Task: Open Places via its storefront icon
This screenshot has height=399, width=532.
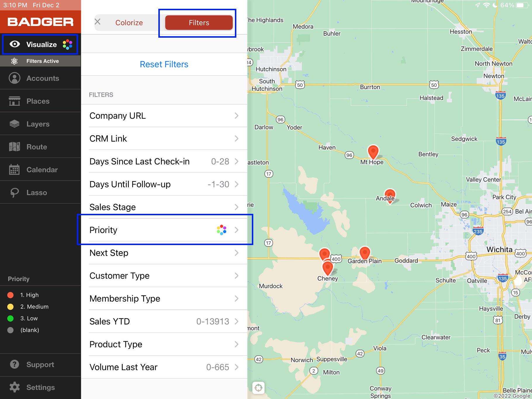Action: click(x=14, y=101)
